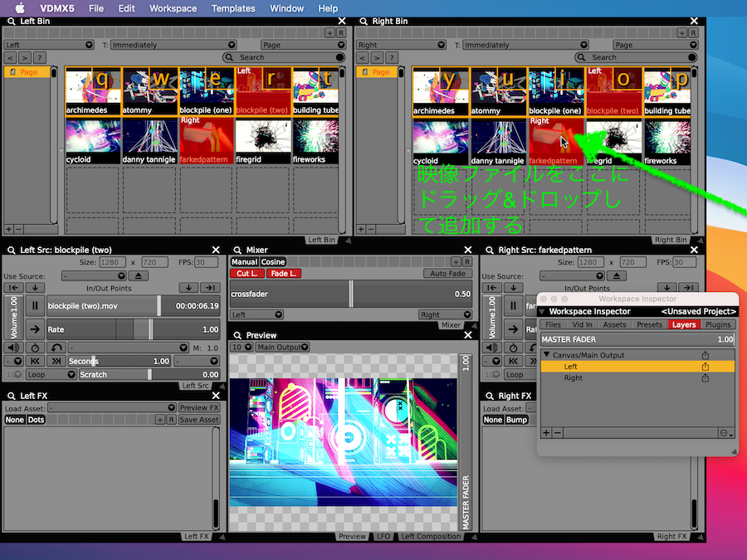Select Dots effect in Left FX
The height and width of the screenshot is (560, 747).
pos(36,420)
